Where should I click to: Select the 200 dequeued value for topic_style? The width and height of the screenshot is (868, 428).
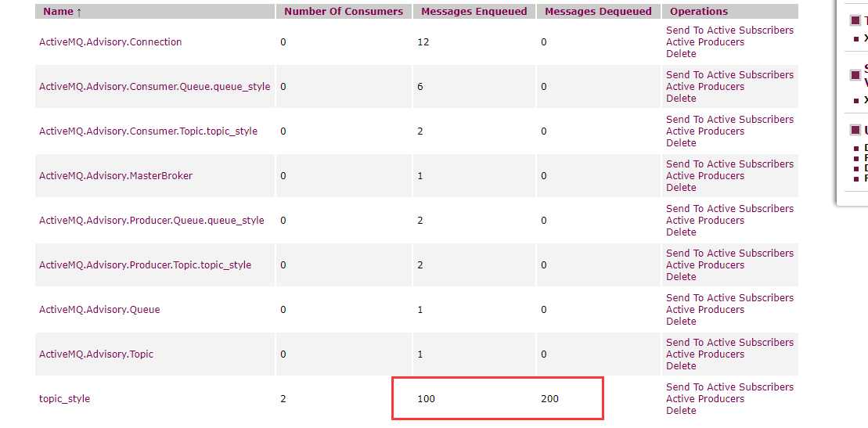549,398
